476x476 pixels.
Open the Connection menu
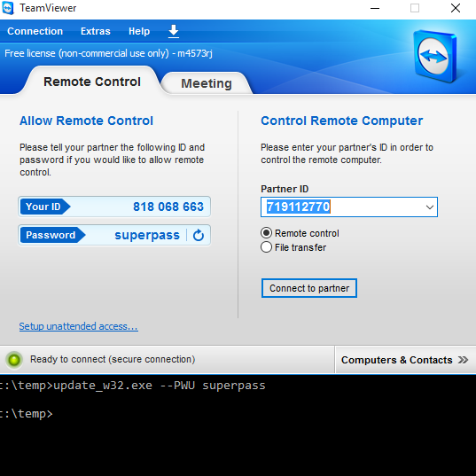coord(35,31)
